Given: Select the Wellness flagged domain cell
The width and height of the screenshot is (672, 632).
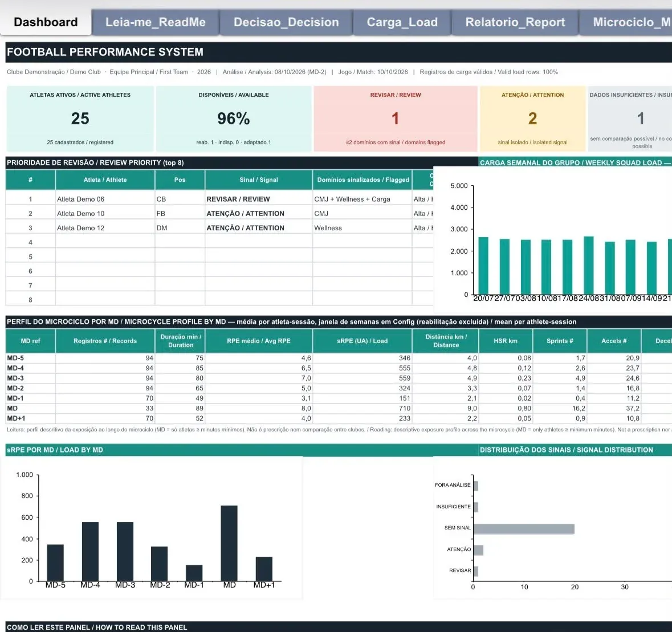Looking at the screenshot, I should [x=363, y=228].
